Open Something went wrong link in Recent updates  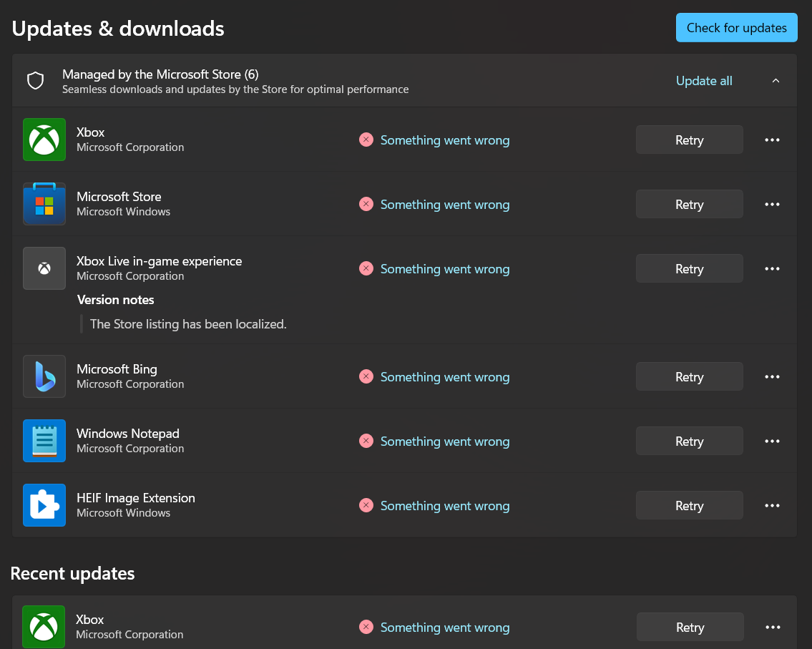(x=445, y=628)
